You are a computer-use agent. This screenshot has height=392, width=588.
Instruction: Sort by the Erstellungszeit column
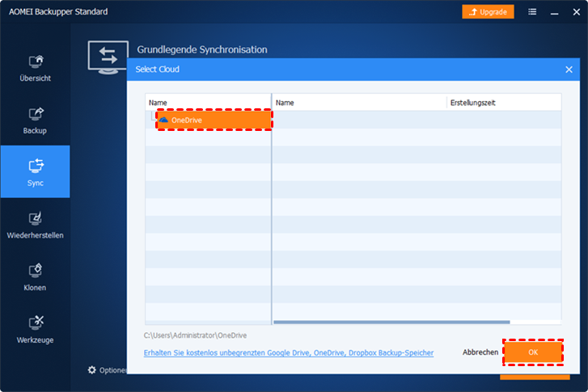pos(504,103)
